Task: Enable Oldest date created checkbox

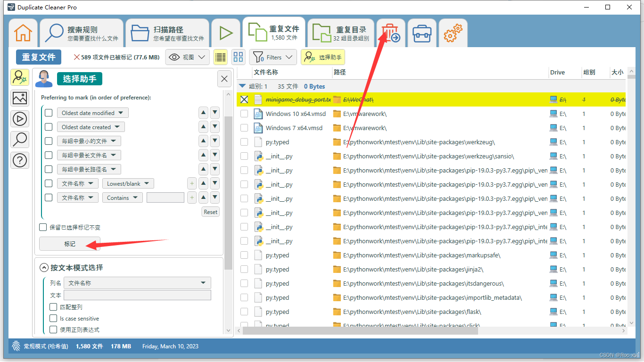Action: pyautogui.click(x=49, y=127)
